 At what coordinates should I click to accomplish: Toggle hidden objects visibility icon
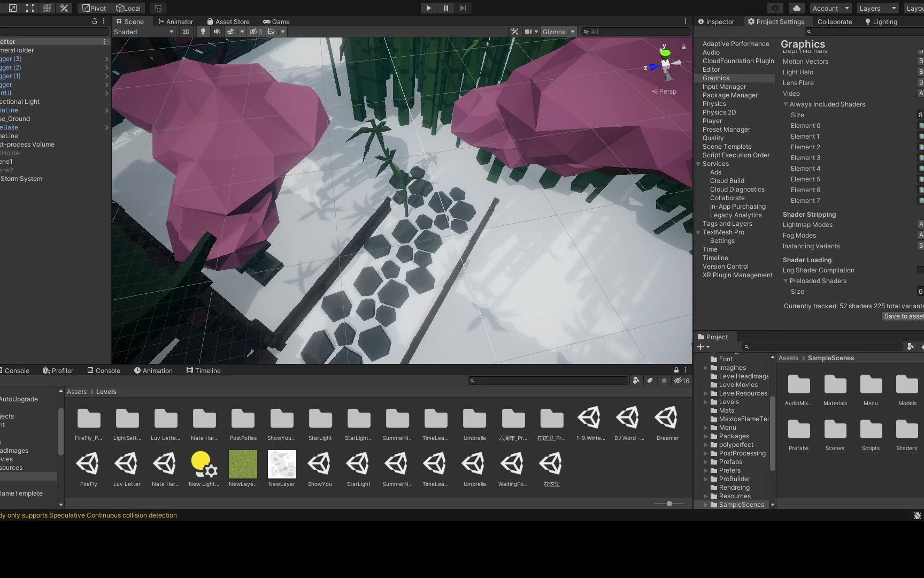point(256,32)
